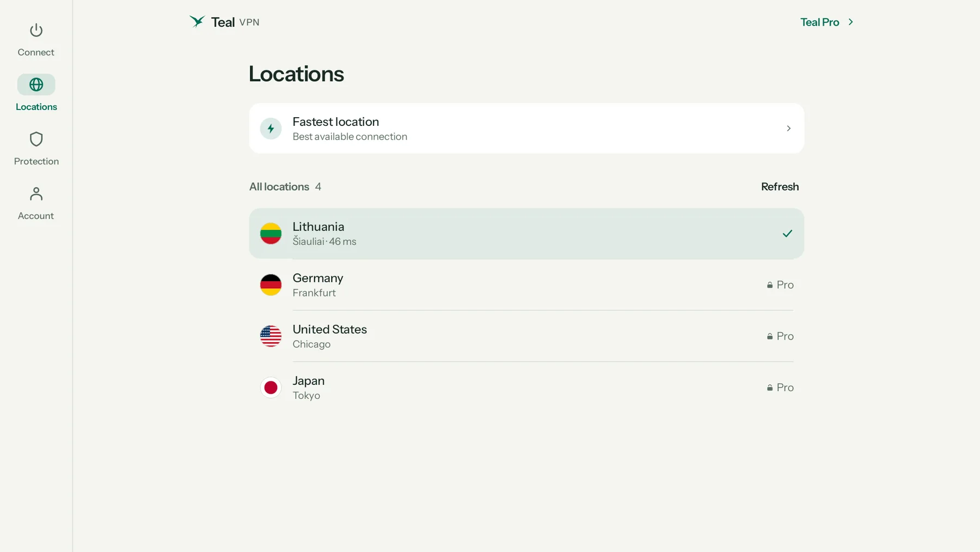The image size is (980, 552).
Task: Click the Locations label in sidebar
Action: click(36, 107)
